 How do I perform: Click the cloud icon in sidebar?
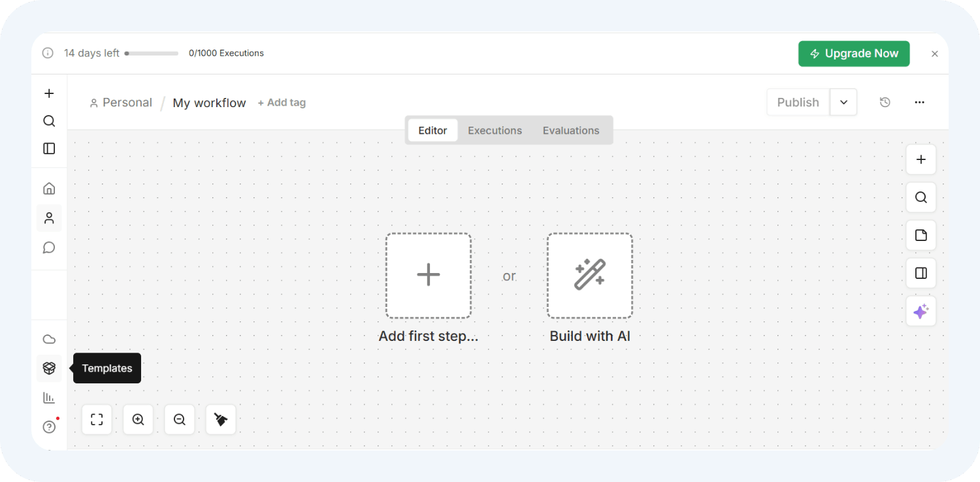pyautogui.click(x=49, y=339)
